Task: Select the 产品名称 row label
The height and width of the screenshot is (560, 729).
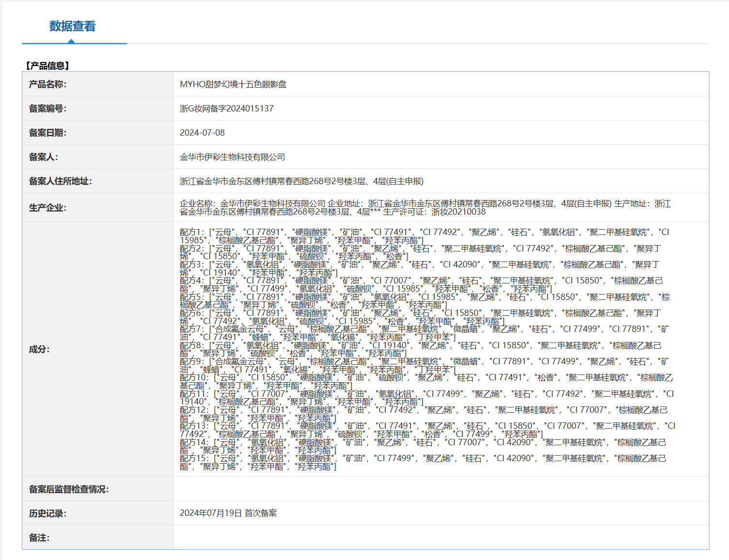Action: [48, 84]
